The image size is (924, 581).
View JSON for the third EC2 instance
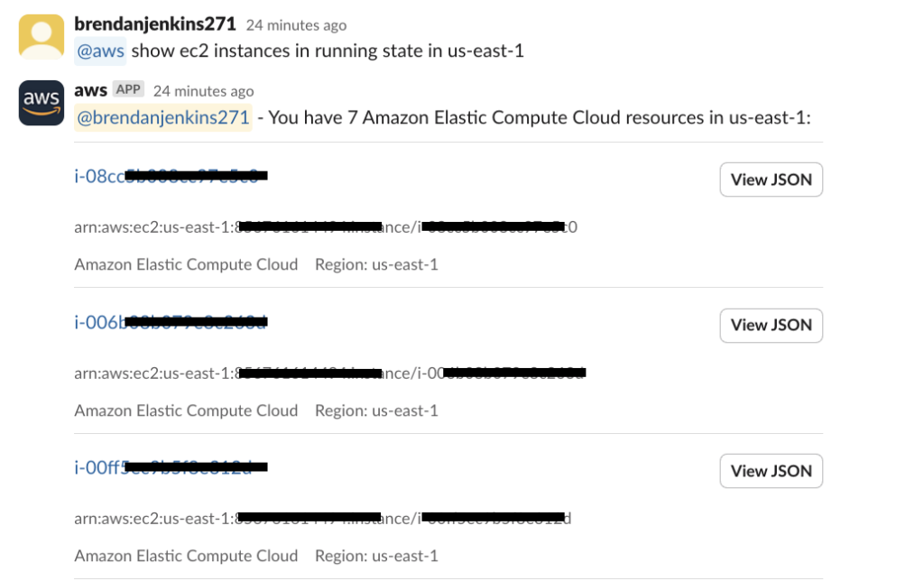tap(771, 470)
